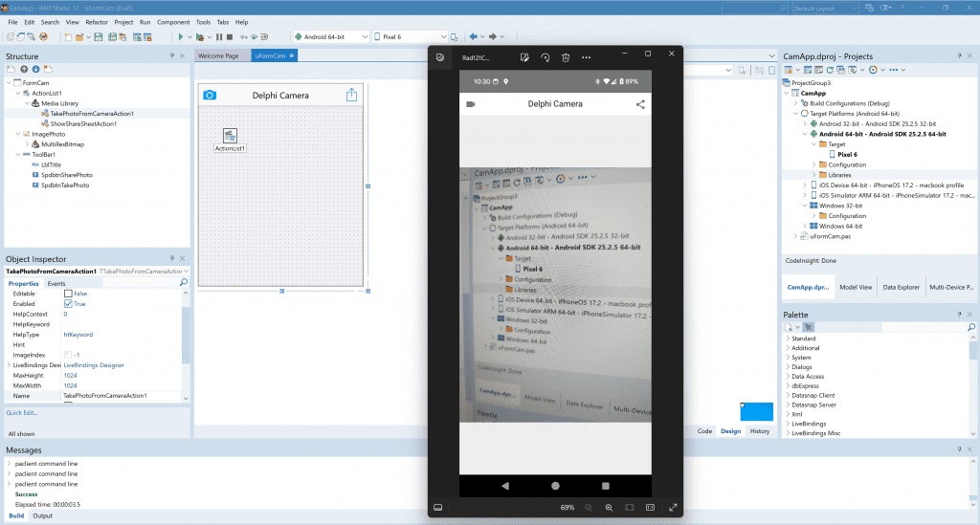Click the Name property value field
The height and width of the screenshot is (525, 980).
122,396
